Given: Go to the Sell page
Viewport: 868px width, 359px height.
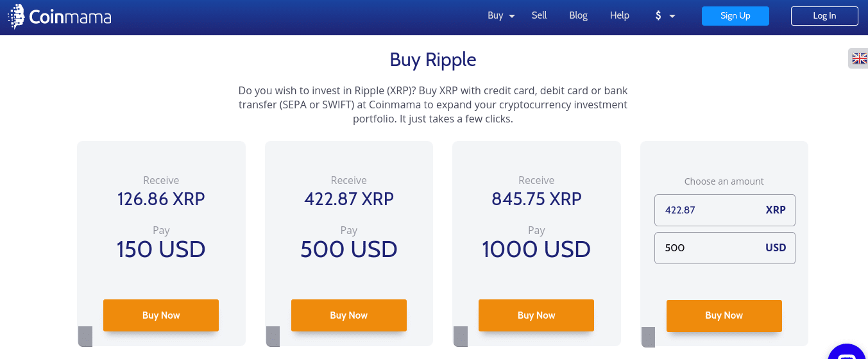Looking at the screenshot, I should pos(539,15).
